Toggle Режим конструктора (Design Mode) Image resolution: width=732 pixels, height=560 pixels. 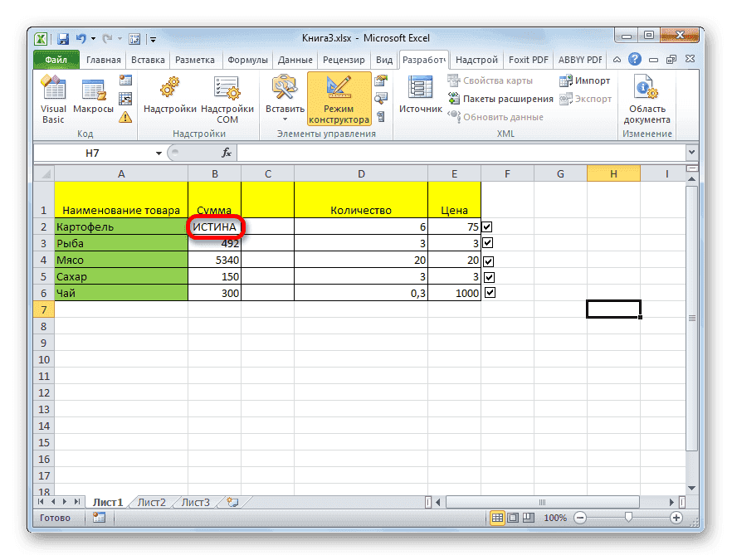[340, 98]
